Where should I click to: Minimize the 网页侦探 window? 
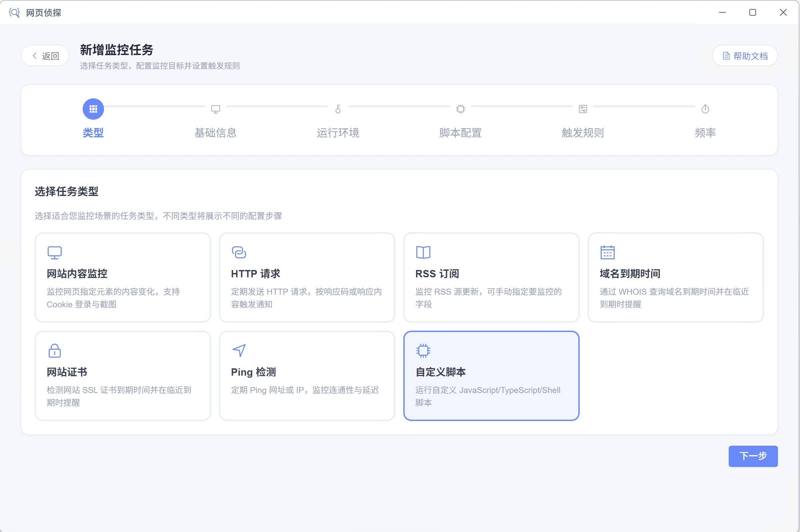click(722, 13)
